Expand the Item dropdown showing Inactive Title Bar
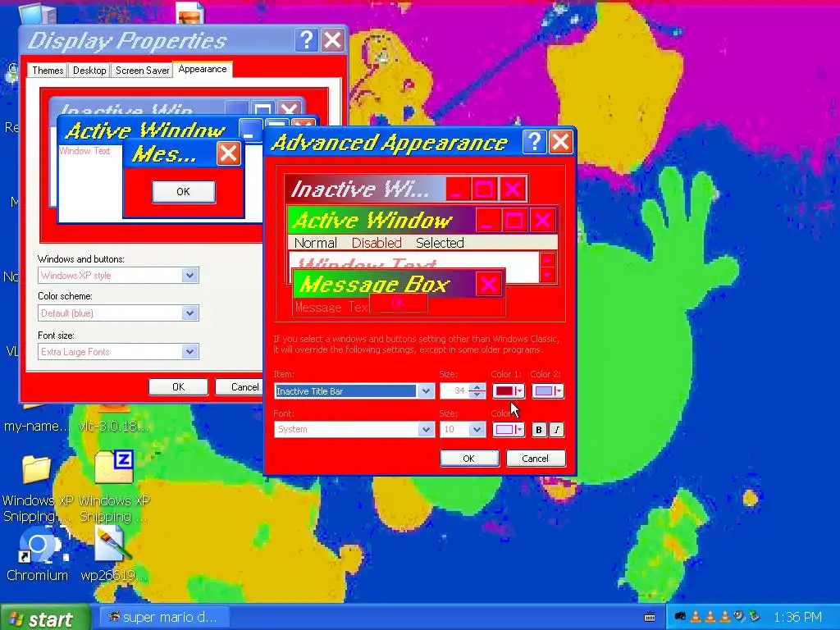 426,391
